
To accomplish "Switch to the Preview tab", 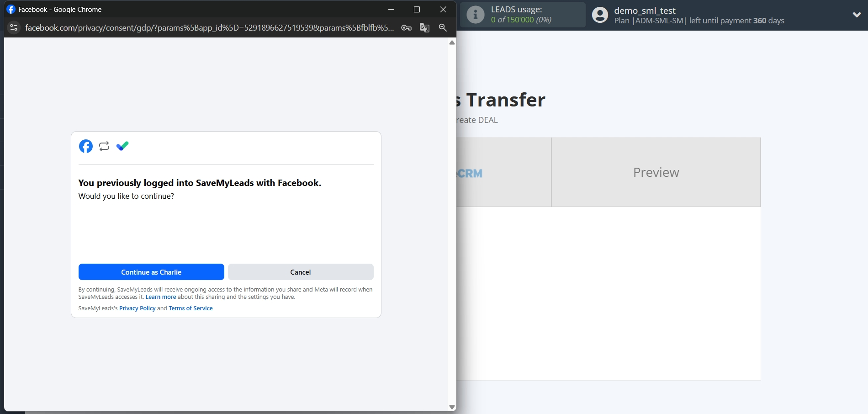I will (656, 172).
